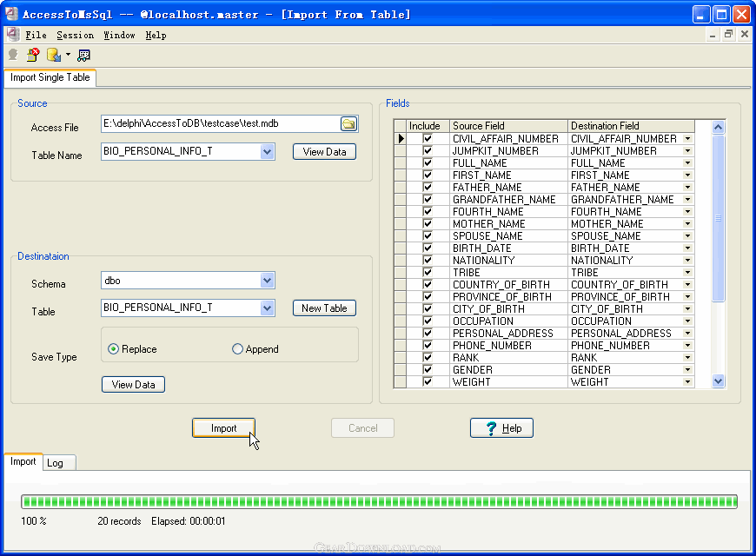Click the Fields list scroll up arrow
Viewport: 756px width, 556px height.
coord(718,128)
